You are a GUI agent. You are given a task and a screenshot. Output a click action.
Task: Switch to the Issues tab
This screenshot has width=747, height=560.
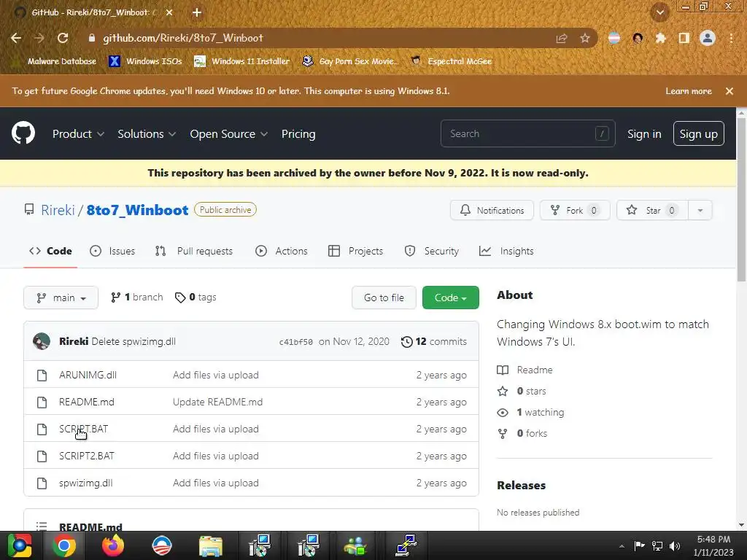pyautogui.click(x=112, y=251)
